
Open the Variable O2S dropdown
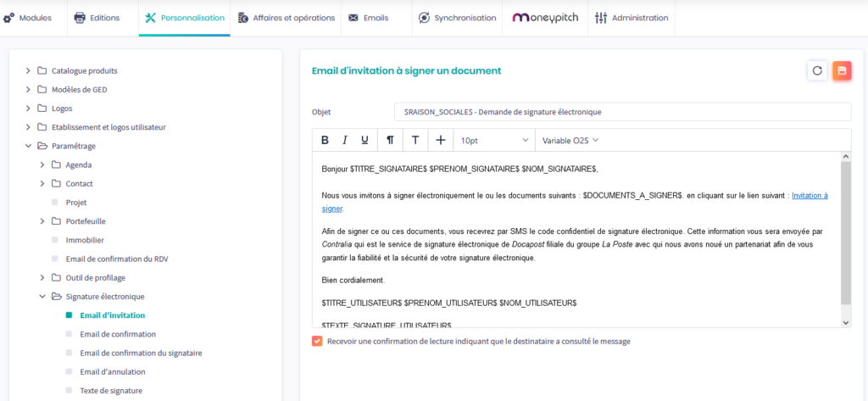click(570, 140)
